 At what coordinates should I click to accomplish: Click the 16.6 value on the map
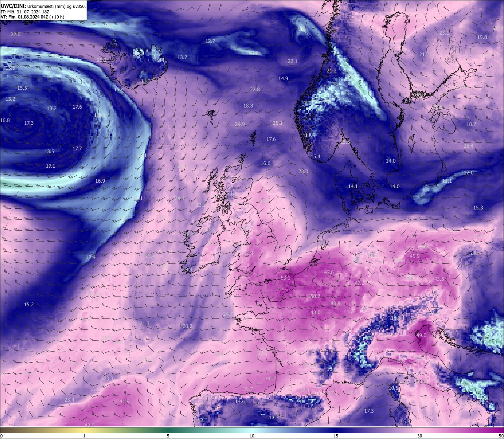[x=265, y=163]
